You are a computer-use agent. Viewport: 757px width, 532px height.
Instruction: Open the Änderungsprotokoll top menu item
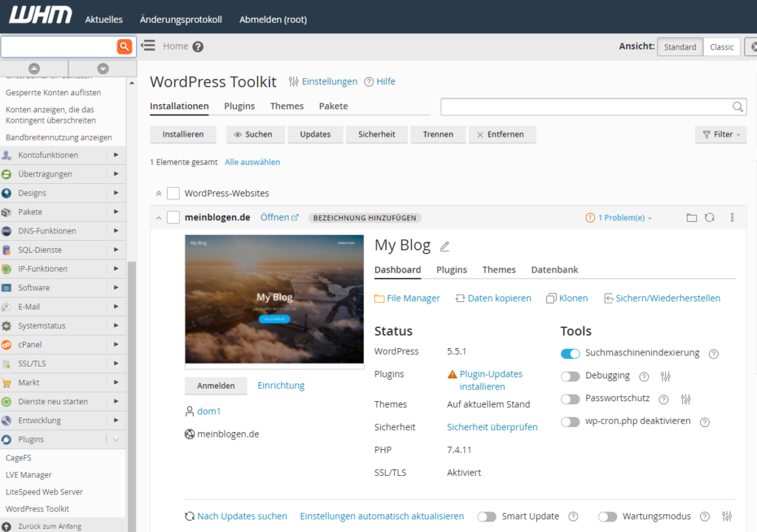[x=181, y=19]
